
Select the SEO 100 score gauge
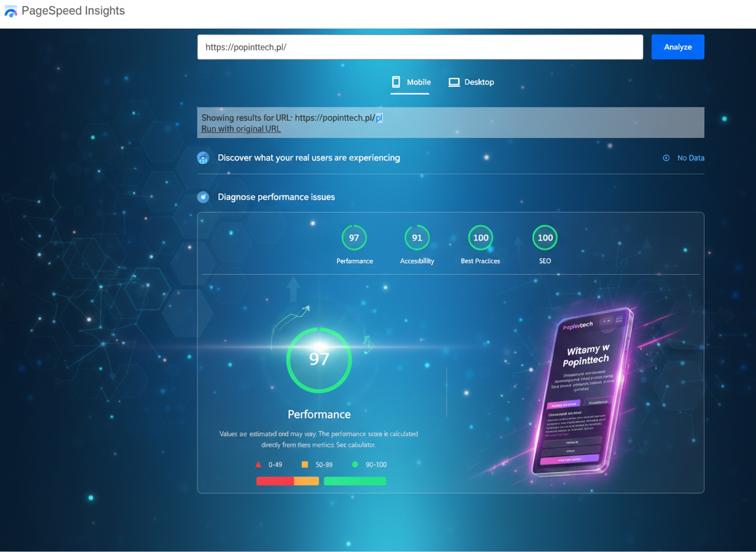pyautogui.click(x=545, y=238)
